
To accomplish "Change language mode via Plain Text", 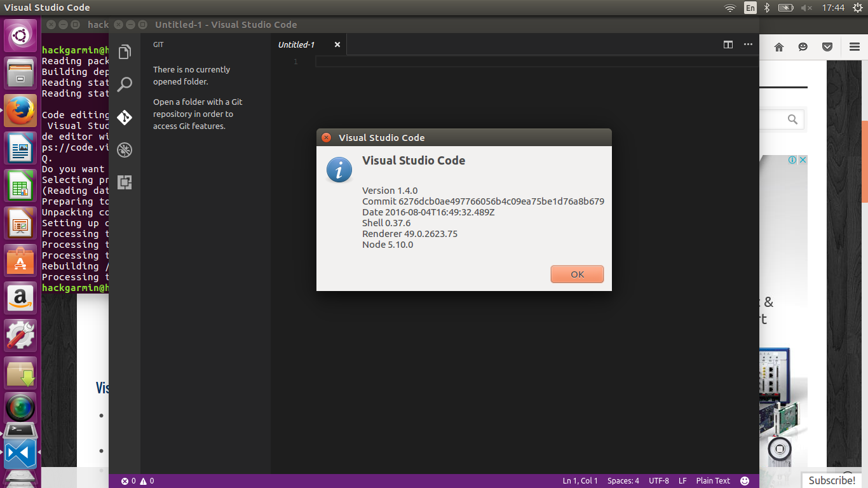I will click(x=713, y=480).
